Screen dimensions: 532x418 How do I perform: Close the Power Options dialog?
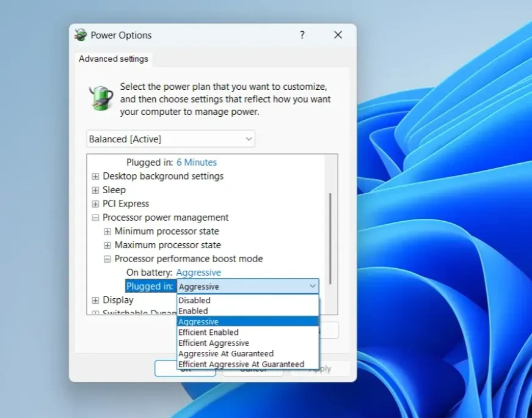point(338,35)
